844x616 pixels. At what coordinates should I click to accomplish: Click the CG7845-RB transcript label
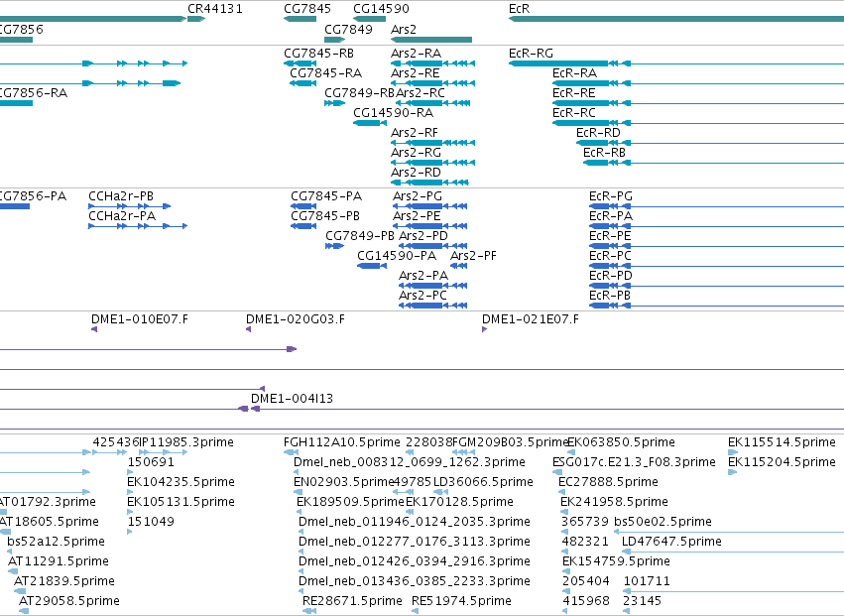(x=318, y=54)
